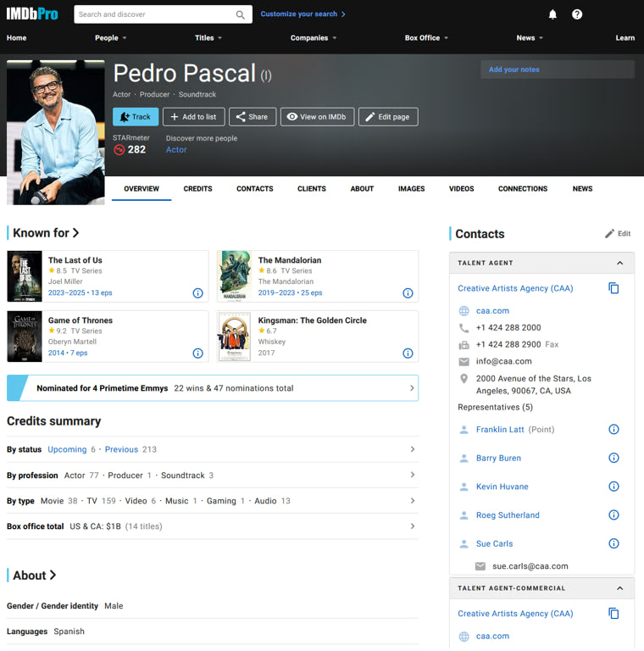Viewport: 644px width, 651px height.
Task: Expand the By status credits row arrow
Action: point(413,449)
